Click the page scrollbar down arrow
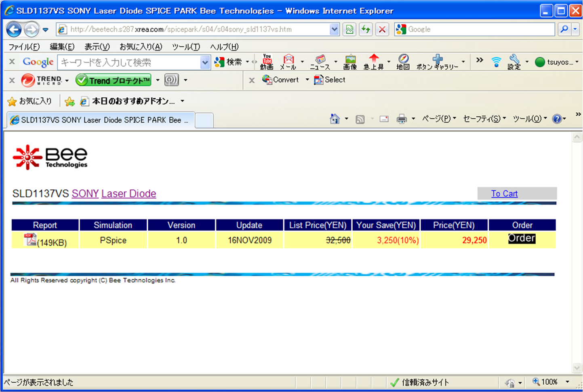The image size is (583, 392). (577, 368)
